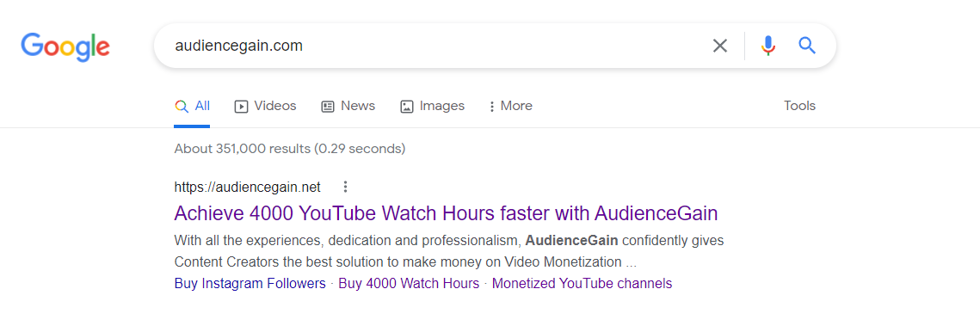Follow the Buy Instagram Followers sitelink
The width and height of the screenshot is (980, 326).
tap(250, 284)
